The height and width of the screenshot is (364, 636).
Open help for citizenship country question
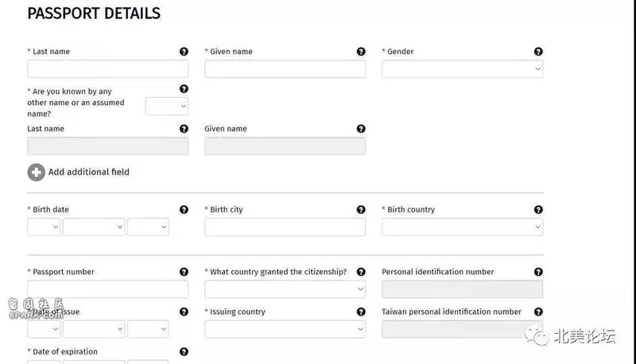click(361, 272)
